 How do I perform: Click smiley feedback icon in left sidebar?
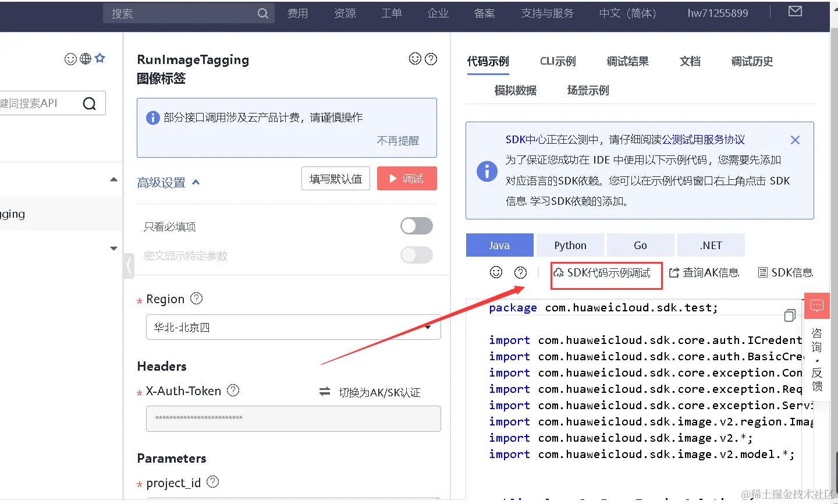pyautogui.click(x=70, y=59)
